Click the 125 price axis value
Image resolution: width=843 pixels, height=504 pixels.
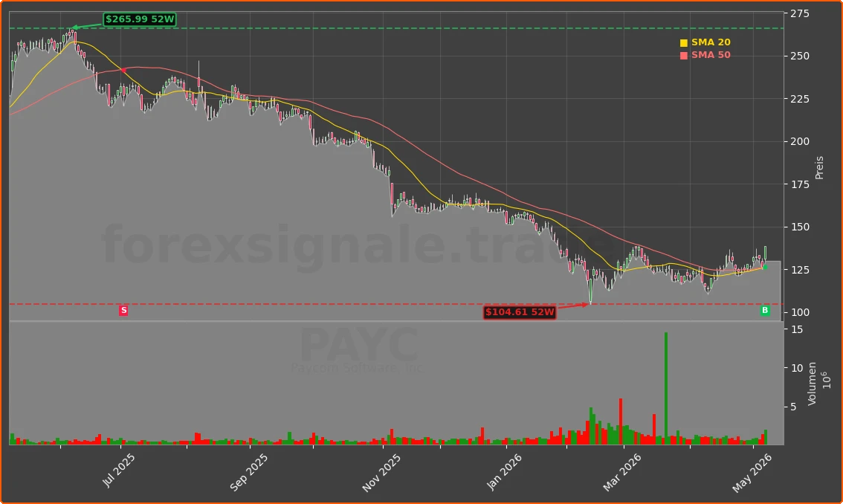pos(799,270)
